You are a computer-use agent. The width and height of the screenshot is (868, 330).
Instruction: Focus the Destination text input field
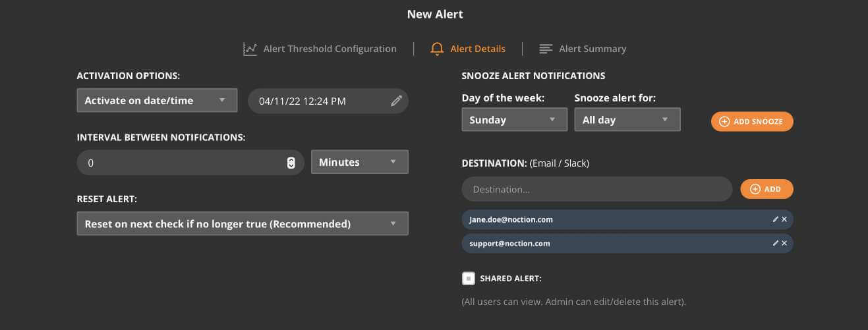[596, 189]
